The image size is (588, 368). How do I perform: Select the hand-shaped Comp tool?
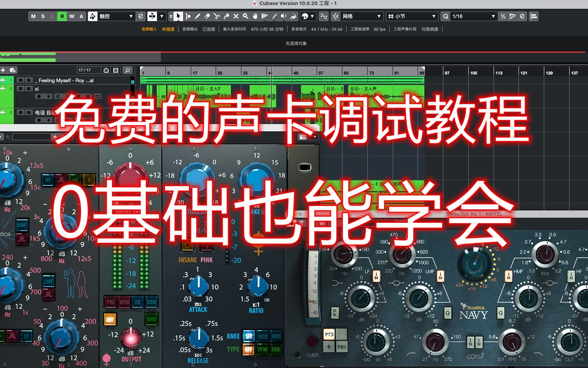coord(255,16)
